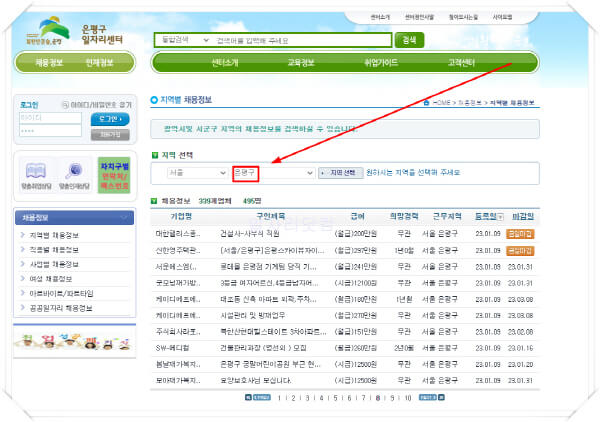The width and height of the screenshot is (600, 422).
Task: Click the orange badge on the 건설사 row
Action: (520, 234)
